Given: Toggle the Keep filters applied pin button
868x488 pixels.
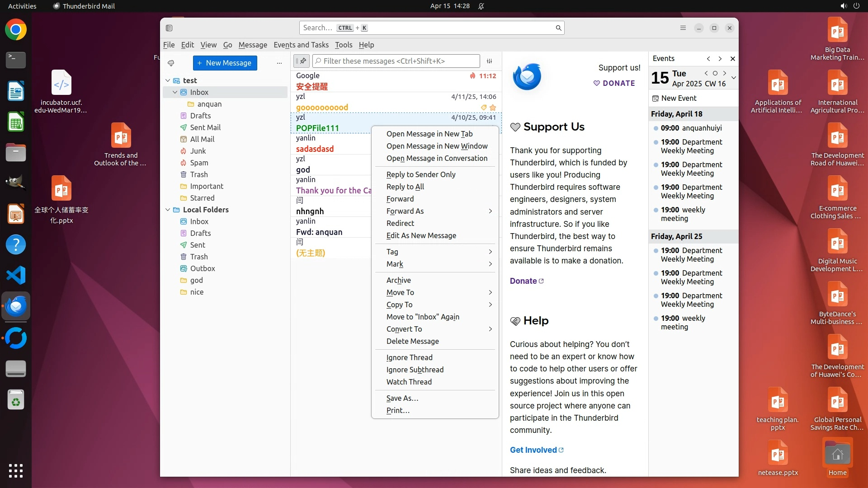Looking at the screenshot, I should 302,61.
